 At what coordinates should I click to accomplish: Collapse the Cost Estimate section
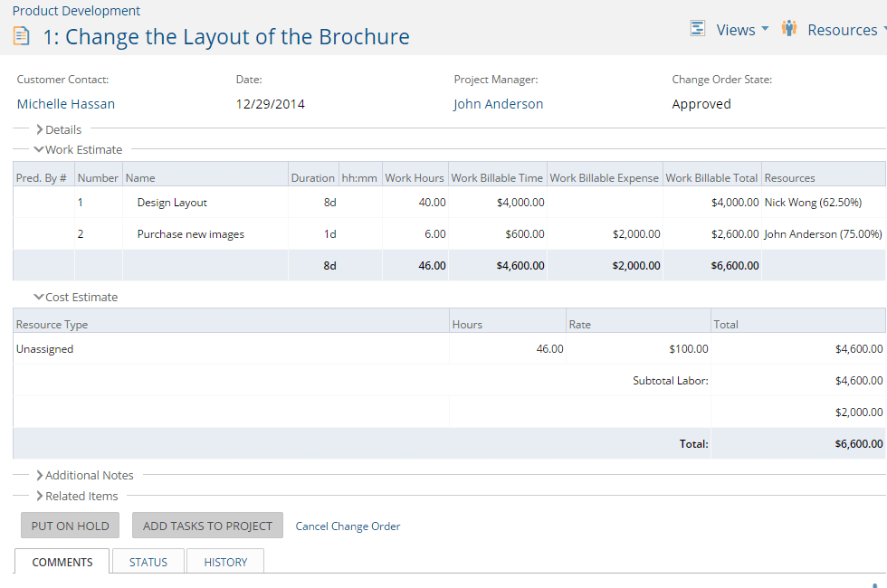click(x=76, y=297)
